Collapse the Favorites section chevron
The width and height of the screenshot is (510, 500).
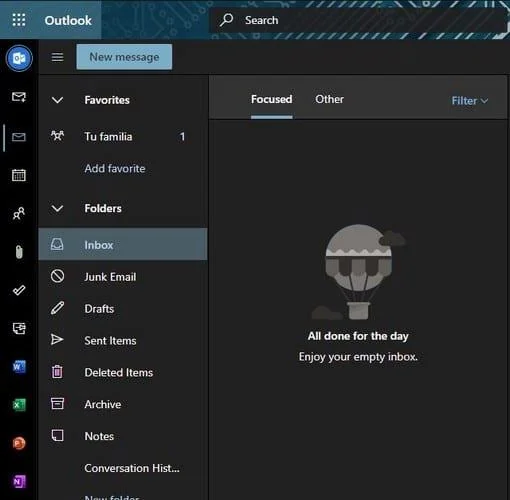coord(57,100)
